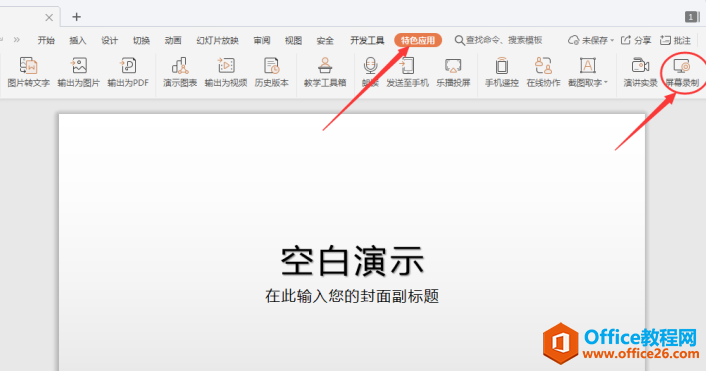Image resolution: width=706 pixels, height=371 pixels.
Task: Export slides via 输出为视频
Action: click(x=226, y=72)
